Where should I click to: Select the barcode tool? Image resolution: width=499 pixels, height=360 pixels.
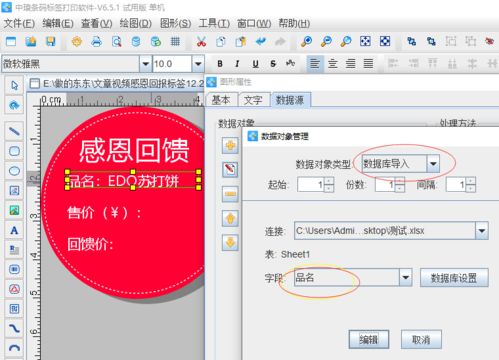pyautogui.click(x=14, y=270)
